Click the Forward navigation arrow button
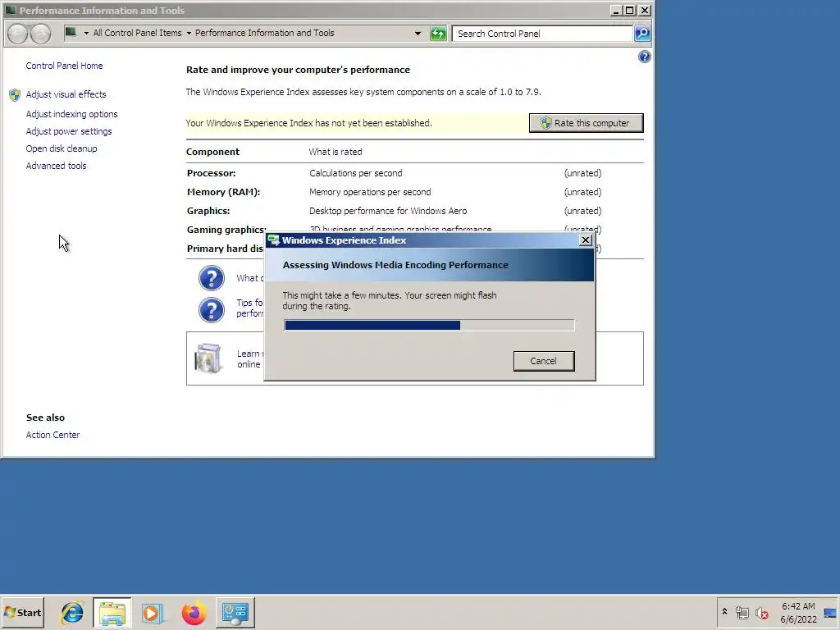The width and height of the screenshot is (840, 630). pyautogui.click(x=40, y=34)
